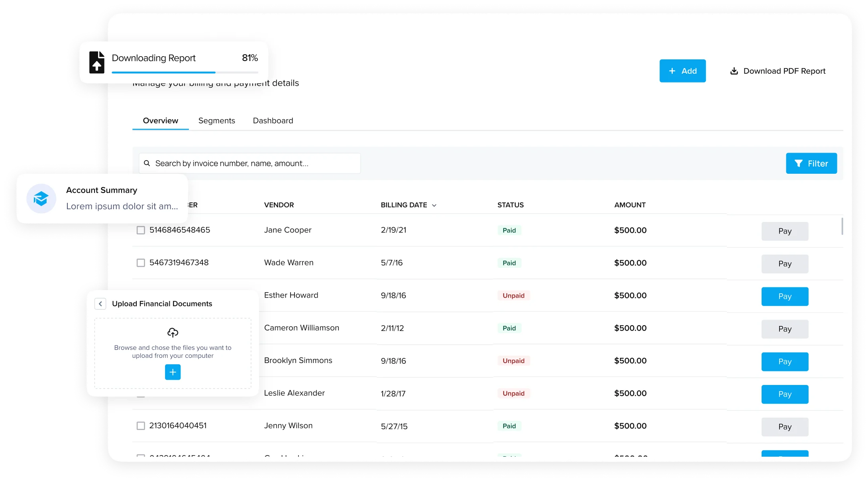Viewport: 868px width, 481px height.
Task: Click the graduation cap Account Summary icon
Action: click(41, 198)
